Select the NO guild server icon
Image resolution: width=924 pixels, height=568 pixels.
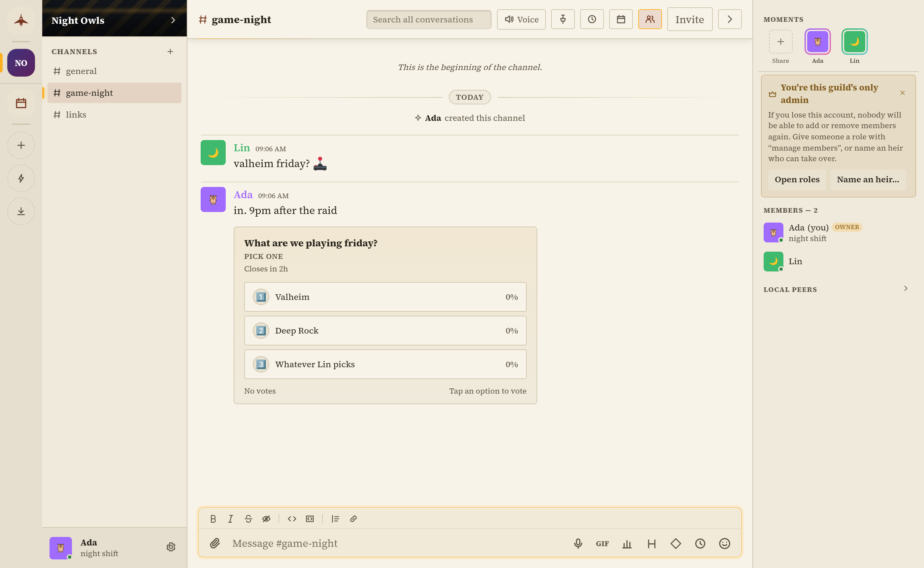click(x=21, y=63)
